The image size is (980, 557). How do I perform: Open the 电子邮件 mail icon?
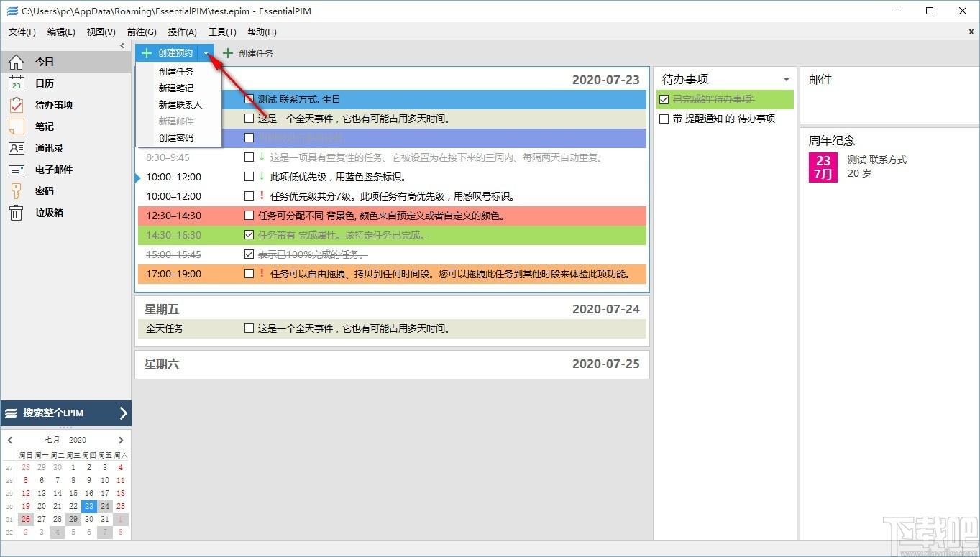pos(16,170)
